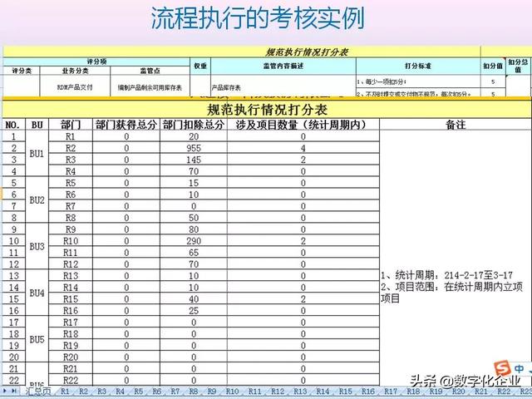The height and width of the screenshot is (399, 532).
Task: Switch to the R13 sheet tab
Action: pyautogui.click(x=300, y=392)
